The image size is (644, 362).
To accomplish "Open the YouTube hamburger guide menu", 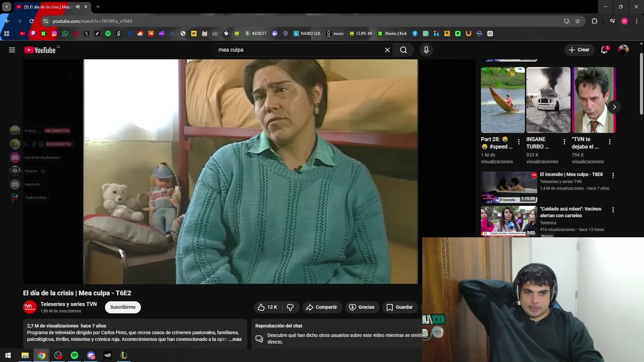I will (12, 50).
